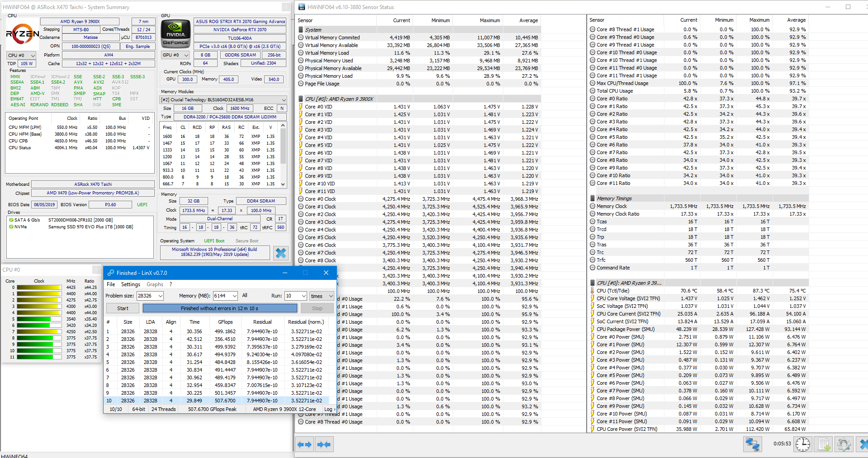Click the LinX finished progress bar
The image size is (868, 458).
coord(220,308)
